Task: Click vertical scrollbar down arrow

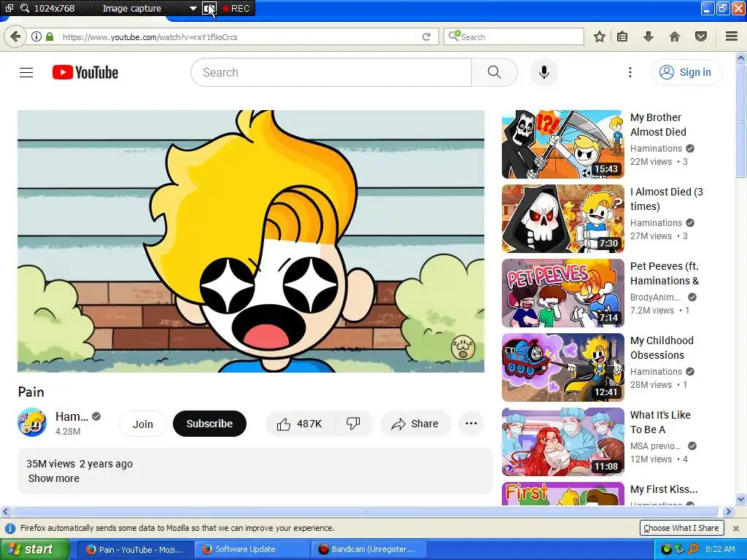Action: 740,499
